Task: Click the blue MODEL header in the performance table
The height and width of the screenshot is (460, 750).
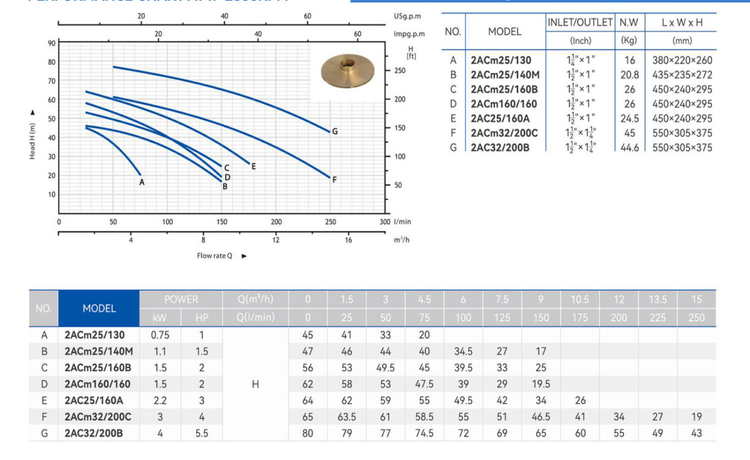Action: point(99,308)
